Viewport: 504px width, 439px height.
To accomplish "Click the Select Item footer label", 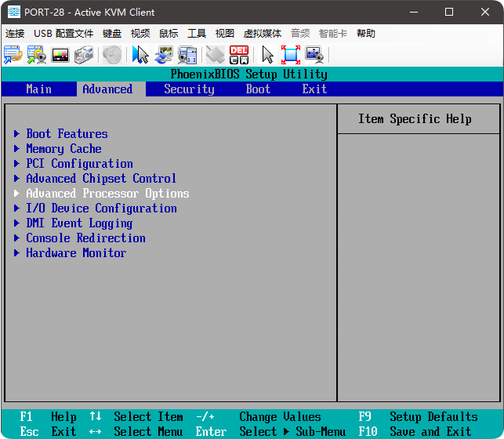I will coord(148,417).
